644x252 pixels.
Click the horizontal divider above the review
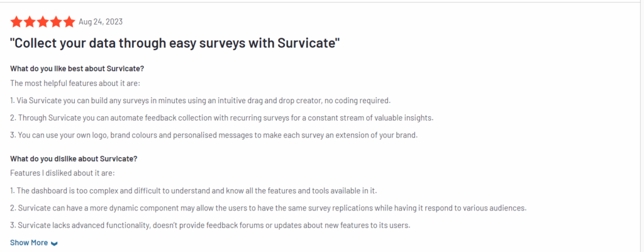coord(322,2)
